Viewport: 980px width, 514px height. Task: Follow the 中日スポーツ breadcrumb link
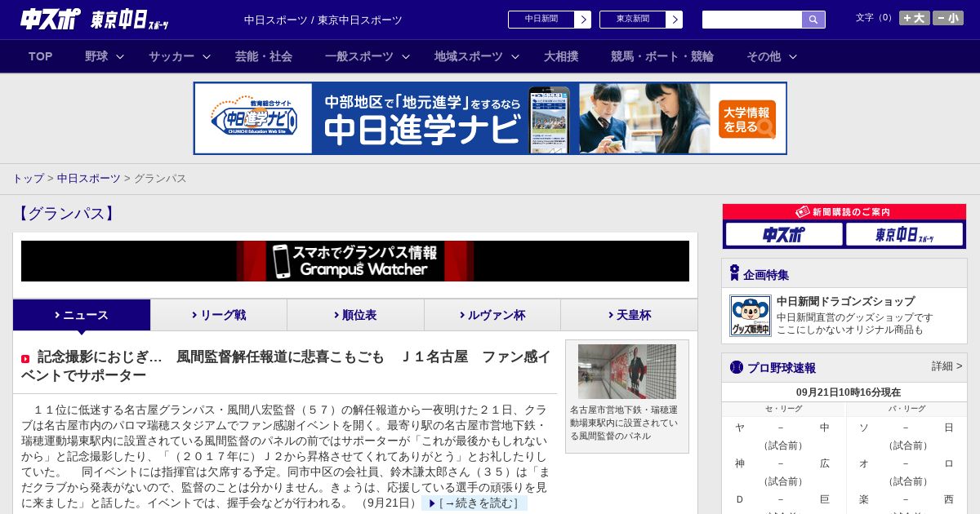(89, 178)
